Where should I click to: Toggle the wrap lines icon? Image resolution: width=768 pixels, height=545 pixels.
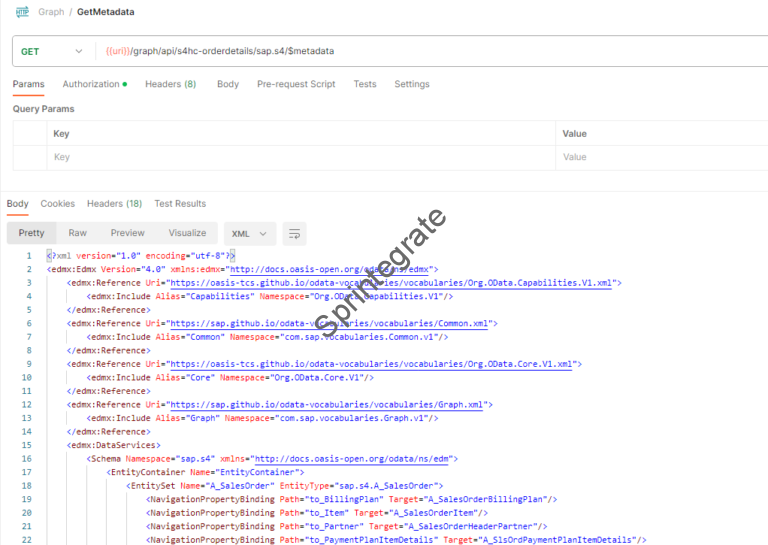tap(294, 233)
